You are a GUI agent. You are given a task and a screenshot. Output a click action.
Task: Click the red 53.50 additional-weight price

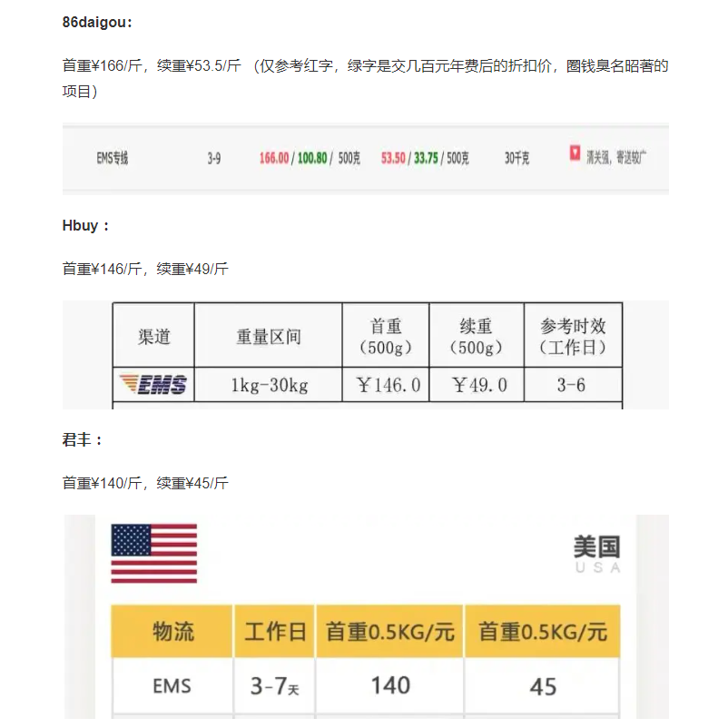tap(393, 158)
